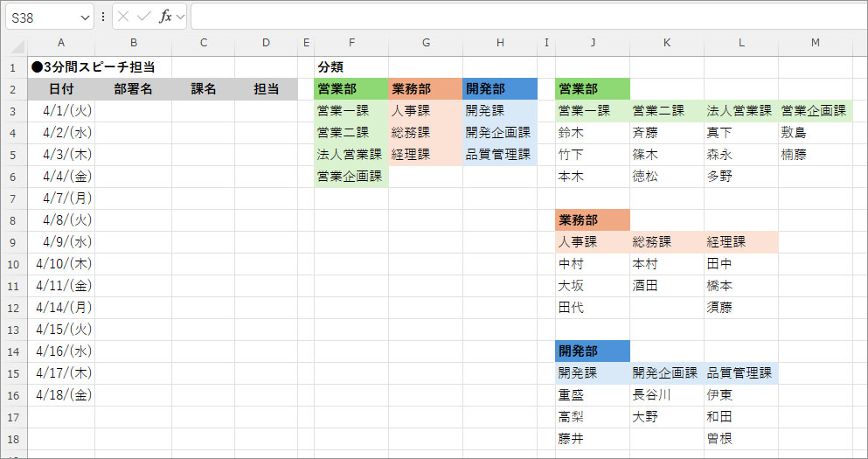The image size is (868, 459).
Task: Click the 課名 header cell
Action: [203, 90]
